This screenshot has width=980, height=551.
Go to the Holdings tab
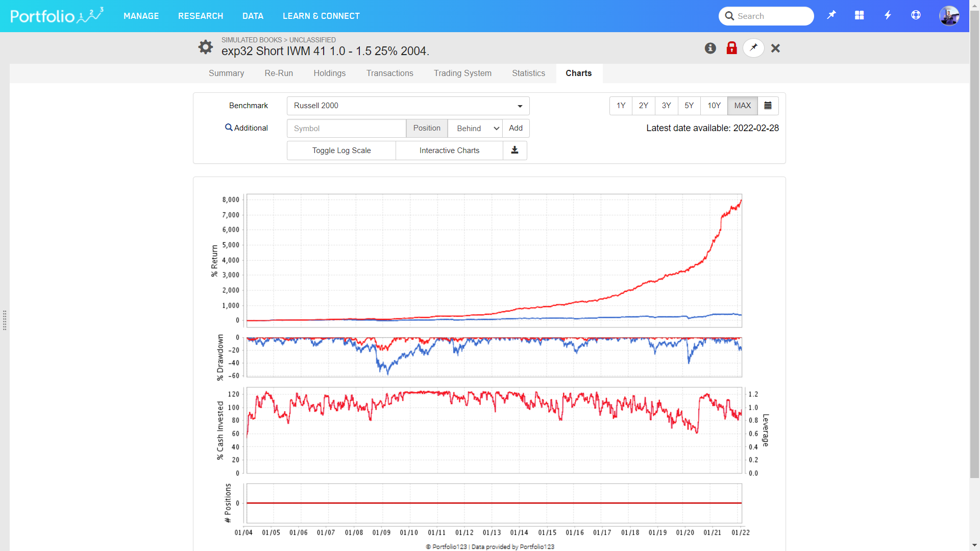click(x=329, y=73)
